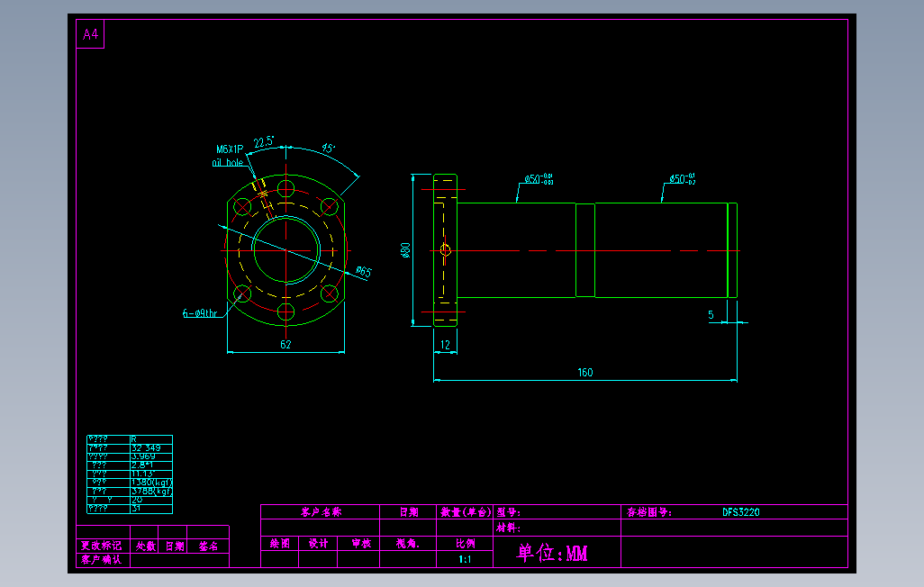Click the R value in spec table
Viewport: 924px width, 587px height.
click(134, 439)
